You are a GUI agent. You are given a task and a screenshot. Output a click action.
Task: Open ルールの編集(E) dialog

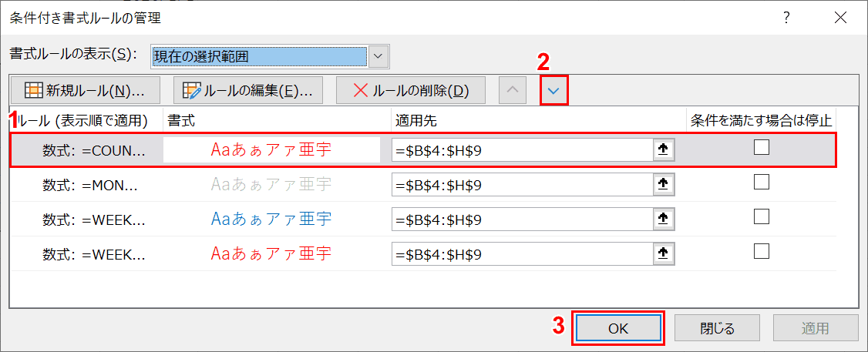tap(247, 91)
